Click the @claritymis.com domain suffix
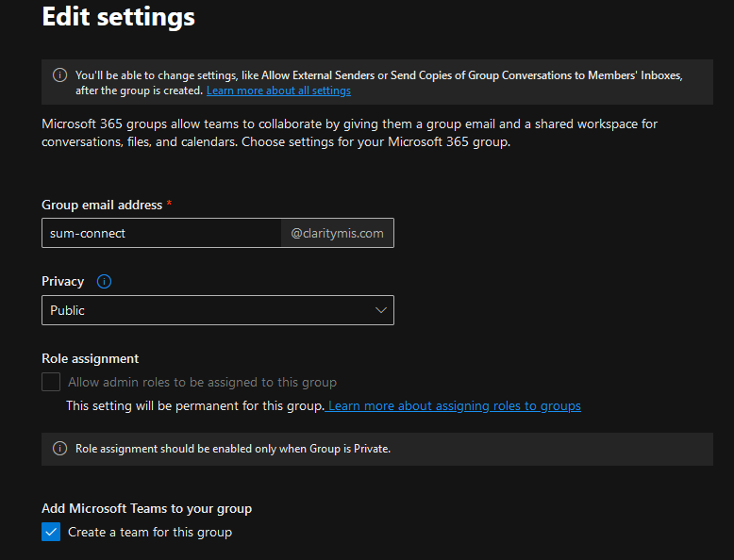The height and width of the screenshot is (560, 734). click(x=337, y=233)
